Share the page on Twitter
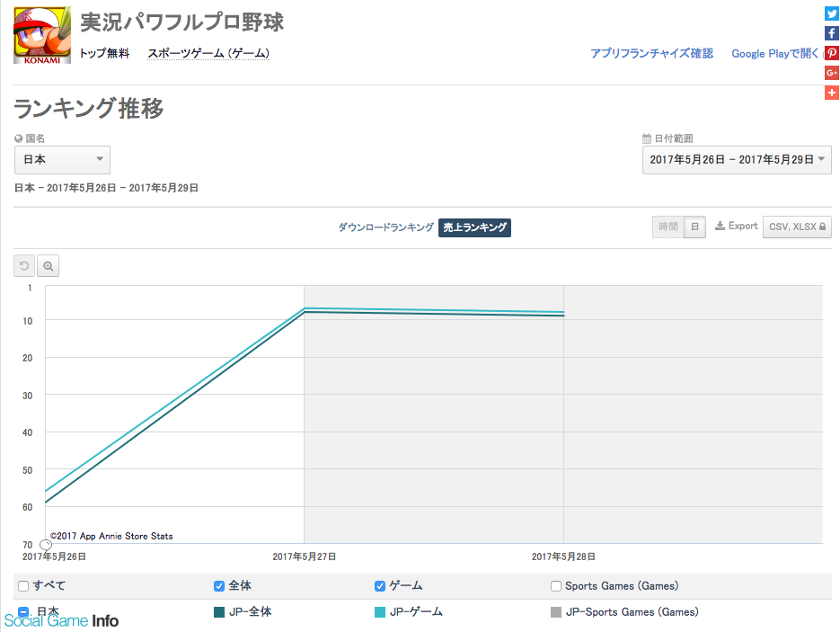Image resolution: width=840 pixels, height=632 pixels. (831, 13)
